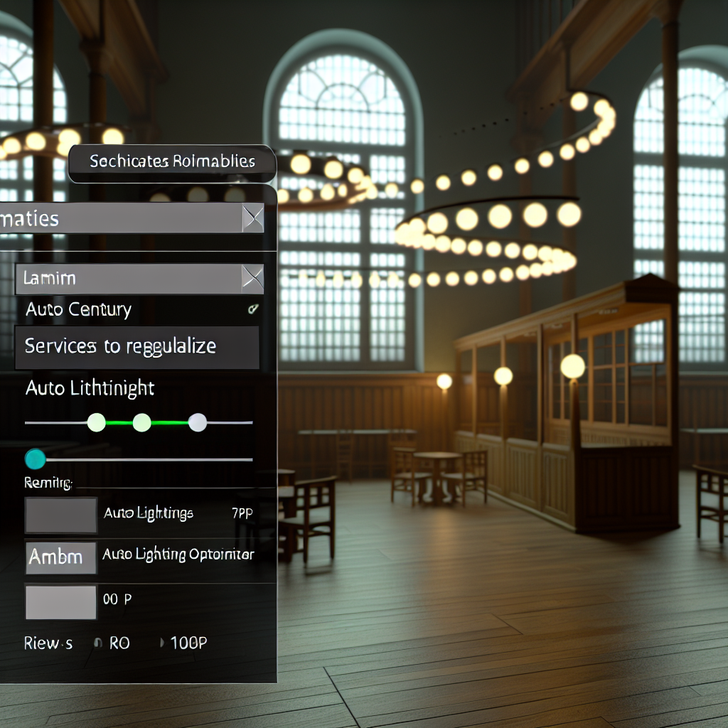Click the right gray handle on Auto Lithtinight slider
The image size is (728, 728).
click(198, 422)
